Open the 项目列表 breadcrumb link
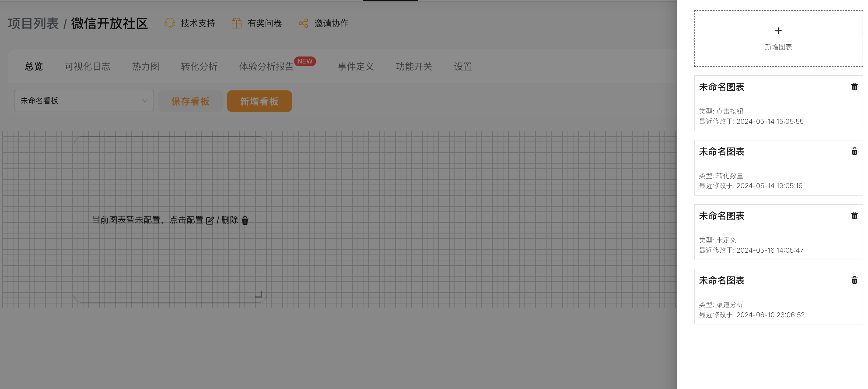The height and width of the screenshot is (389, 868). [x=33, y=24]
